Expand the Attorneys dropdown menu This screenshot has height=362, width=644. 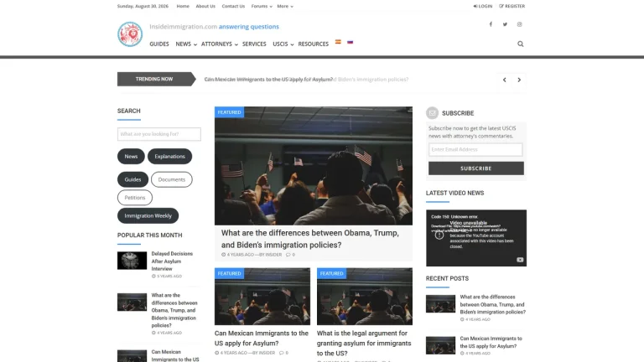click(220, 44)
